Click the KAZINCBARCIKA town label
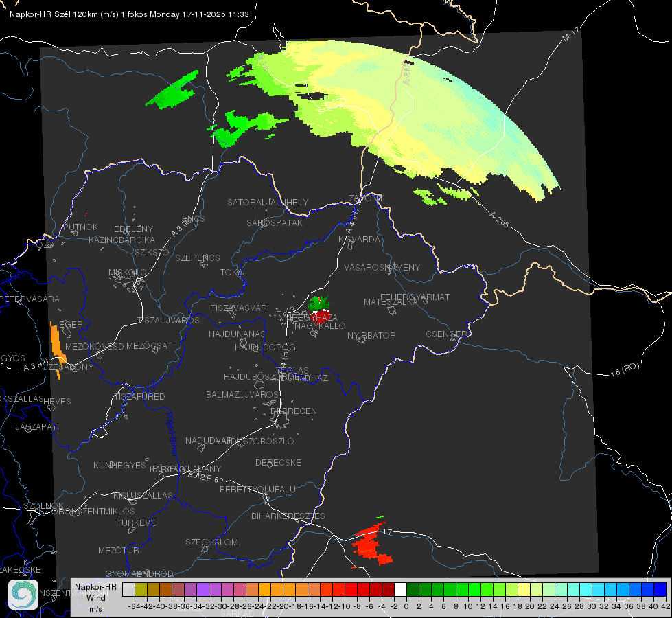The height and width of the screenshot is (618, 672). coord(121,240)
